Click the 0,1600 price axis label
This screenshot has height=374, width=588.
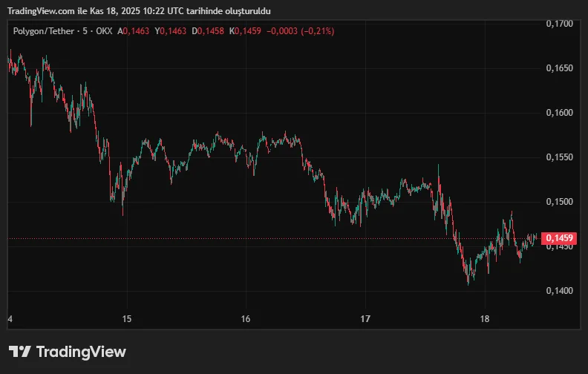click(x=559, y=113)
